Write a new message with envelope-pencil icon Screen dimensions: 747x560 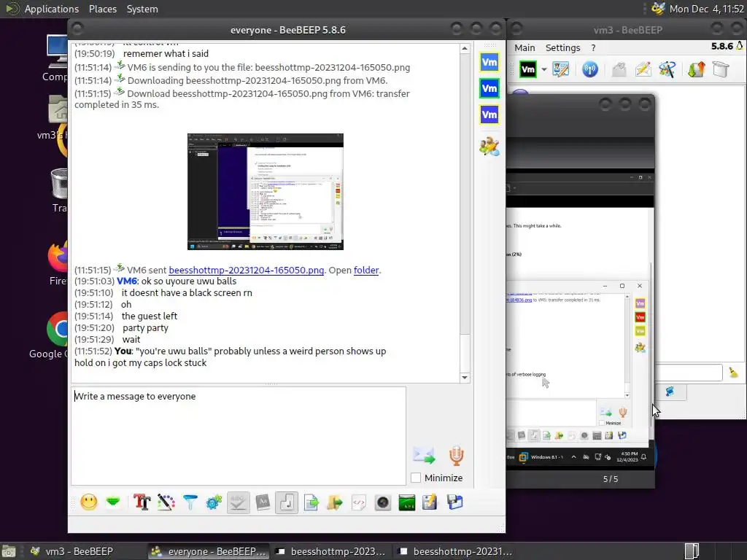(x=643, y=69)
